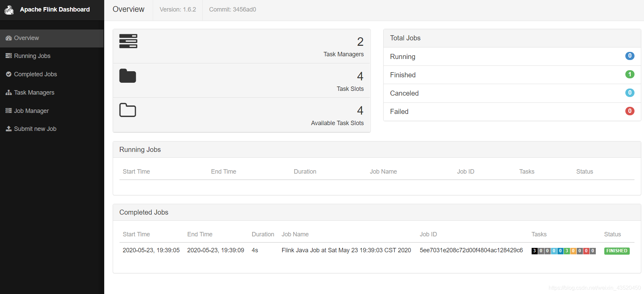Click Status header in Running Jobs table
This screenshot has width=644, height=294.
coord(584,172)
